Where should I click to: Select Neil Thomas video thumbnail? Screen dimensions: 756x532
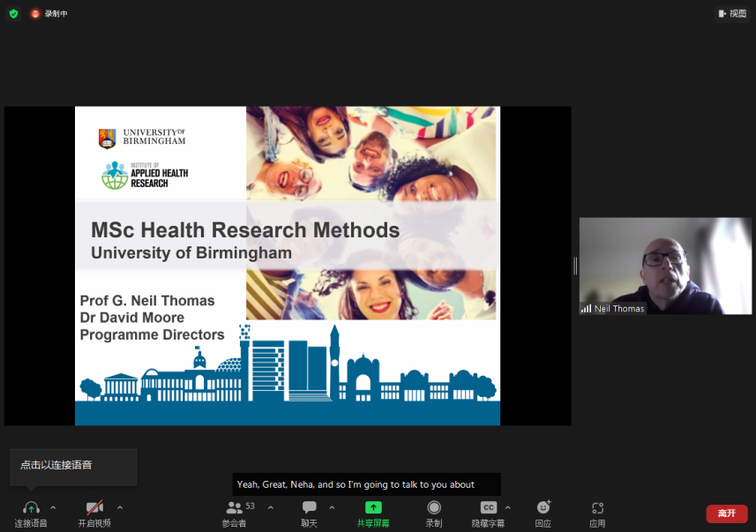(x=665, y=266)
